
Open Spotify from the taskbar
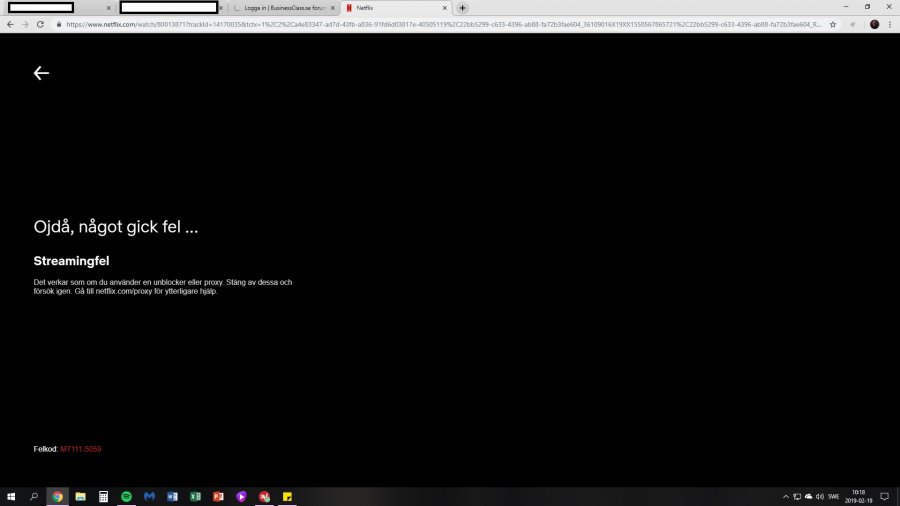point(126,496)
